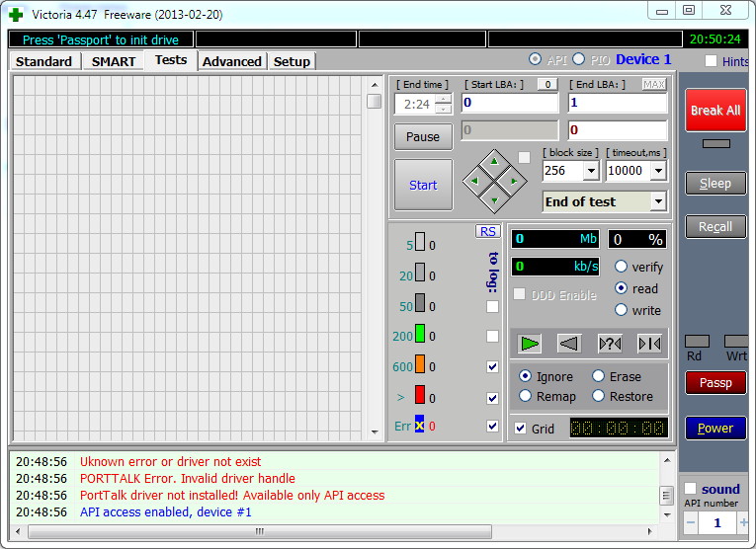756x549 pixels.
Task: Click the MAX button for End LBA
Action: [654, 85]
